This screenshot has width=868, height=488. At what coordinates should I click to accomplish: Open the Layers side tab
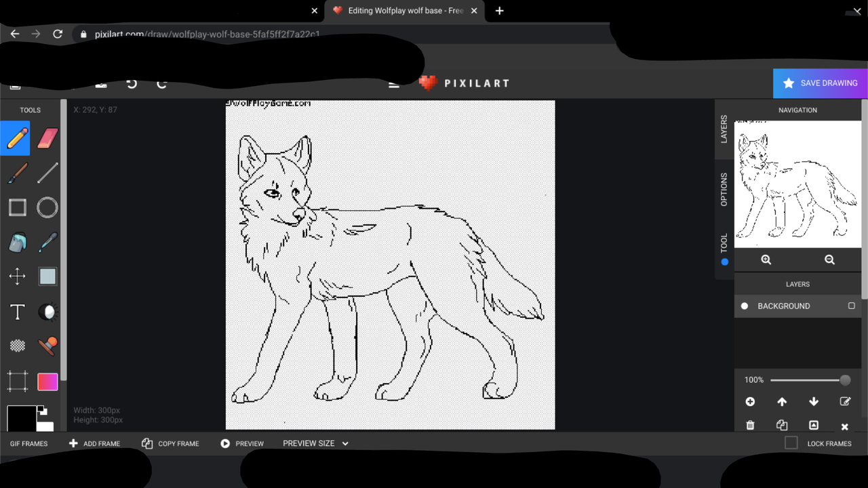click(724, 129)
